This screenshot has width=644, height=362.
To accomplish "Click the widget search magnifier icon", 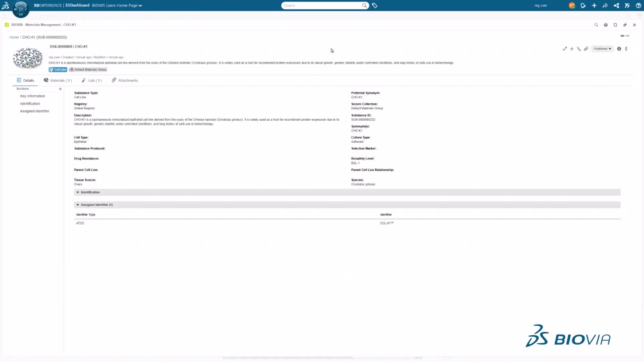I will pos(596,25).
